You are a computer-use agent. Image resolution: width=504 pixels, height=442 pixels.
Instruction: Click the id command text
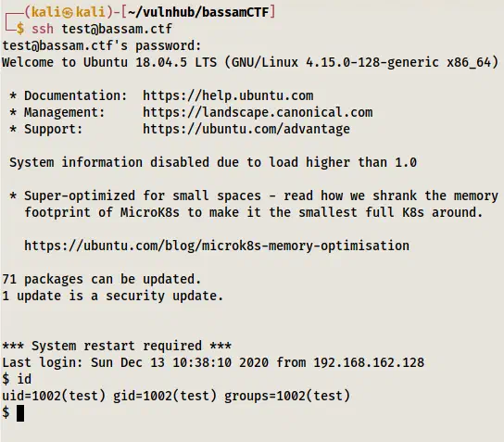(24, 379)
